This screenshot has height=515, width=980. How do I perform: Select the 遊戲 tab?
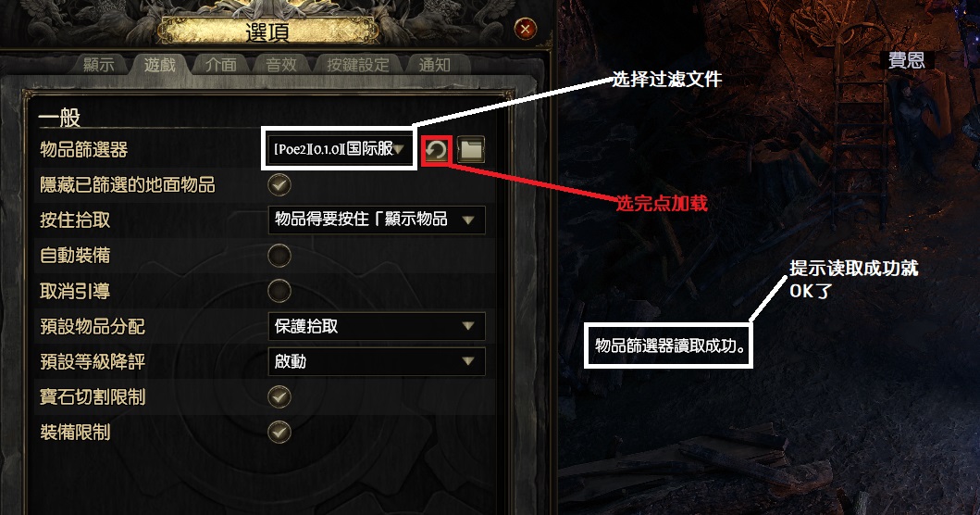[159, 65]
